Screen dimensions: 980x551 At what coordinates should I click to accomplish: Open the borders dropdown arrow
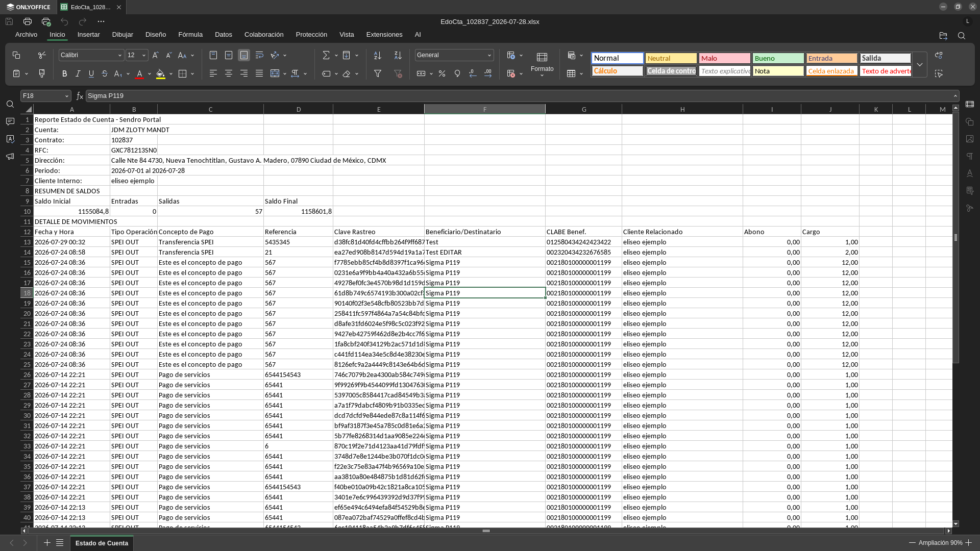pos(192,73)
